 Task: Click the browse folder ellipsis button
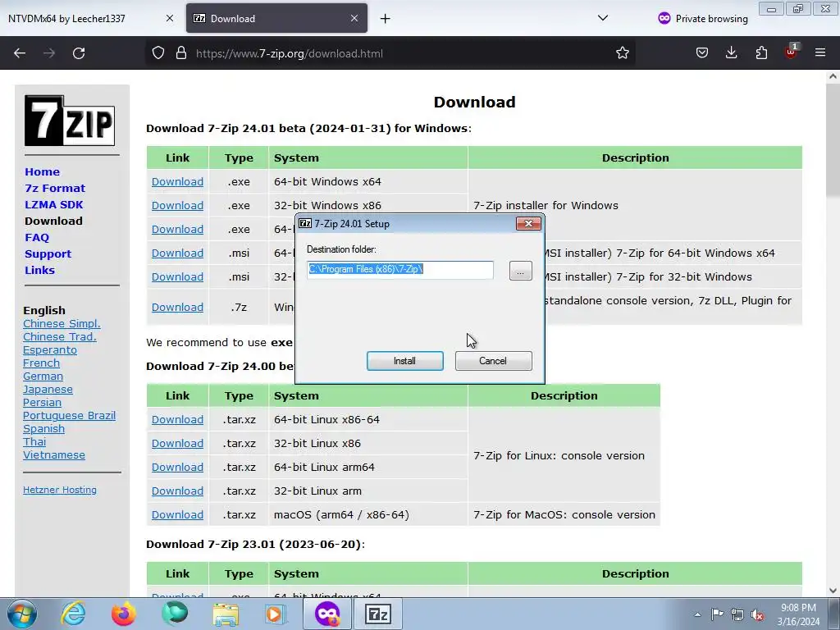(x=520, y=271)
